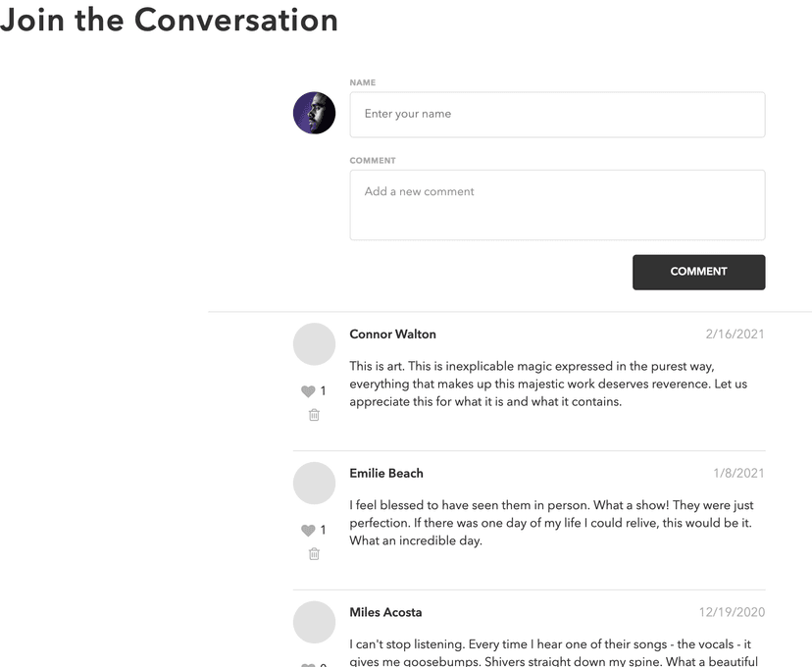812x667 pixels.
Task: Click Emilie Beach's gray avatar placeholder
Action: click(x=315, y=484)
